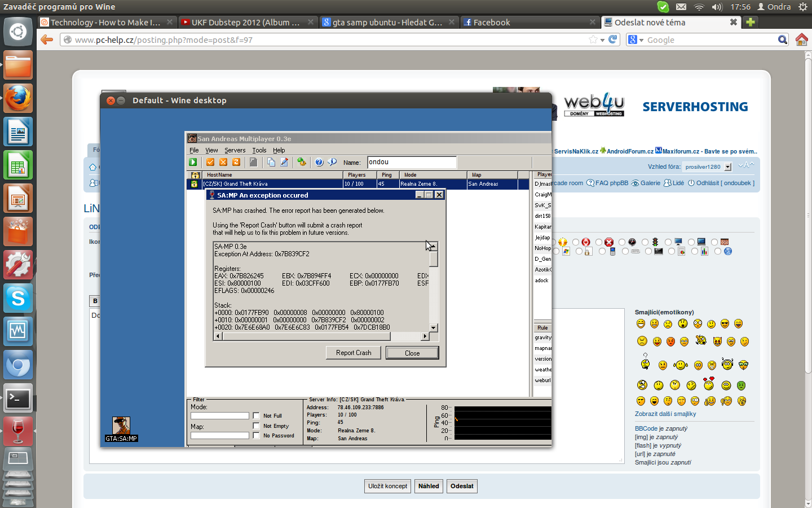The height and width of the screenshot is (508, 812).
Task: Select the blue globe topic icon radio
Action: click(x=718, y=252)
